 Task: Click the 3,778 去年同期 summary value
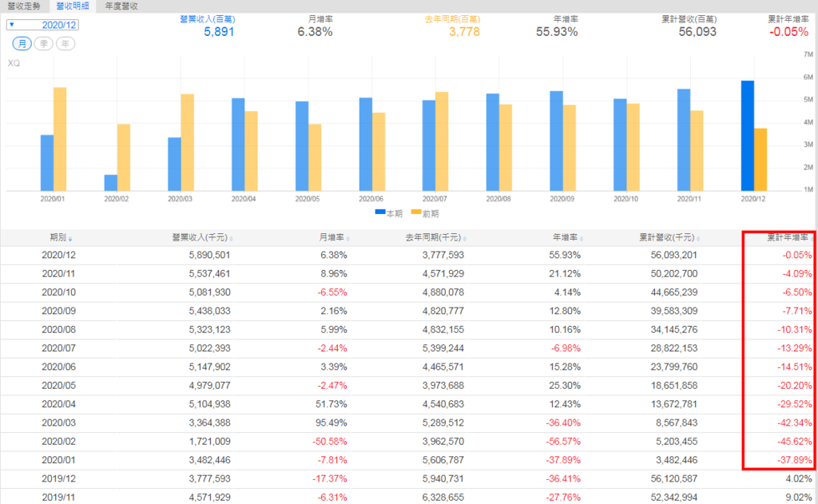pos(464,32)
